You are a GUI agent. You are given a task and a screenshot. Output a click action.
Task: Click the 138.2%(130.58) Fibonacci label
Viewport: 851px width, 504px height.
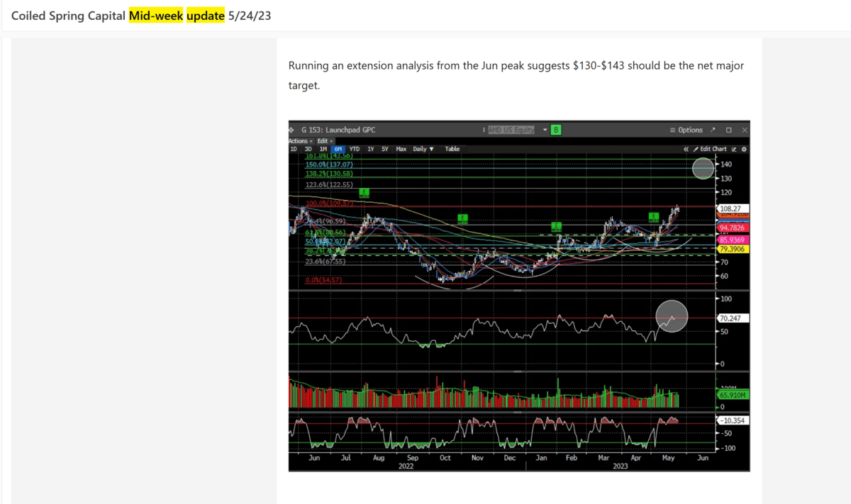(x=329, y=174)
